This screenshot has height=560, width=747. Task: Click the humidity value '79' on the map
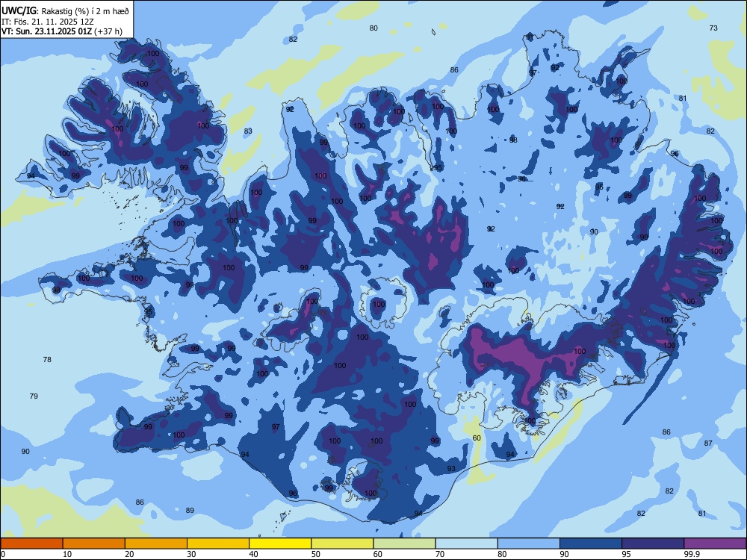[34, 396]
